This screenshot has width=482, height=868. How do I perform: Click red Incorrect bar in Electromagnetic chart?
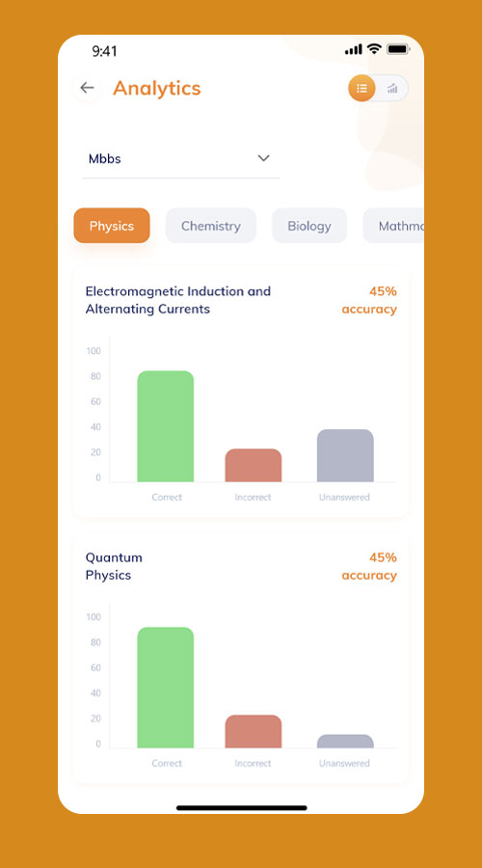[x=253, y=466]
